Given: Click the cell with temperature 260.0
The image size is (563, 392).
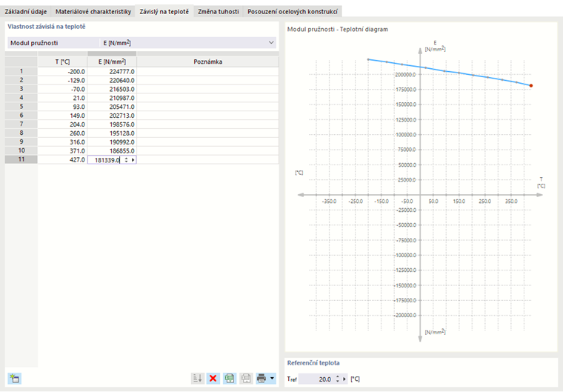Looking at the screenshot, I should (62, 133).
